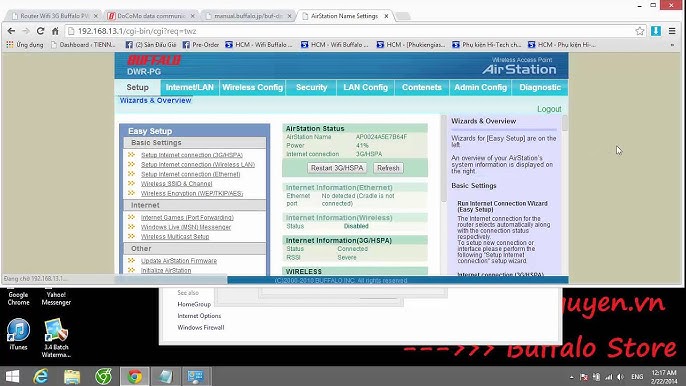Switch to the DoCoMo data communic tab
This screenshot has width=686, height=386.
(151, 16)
